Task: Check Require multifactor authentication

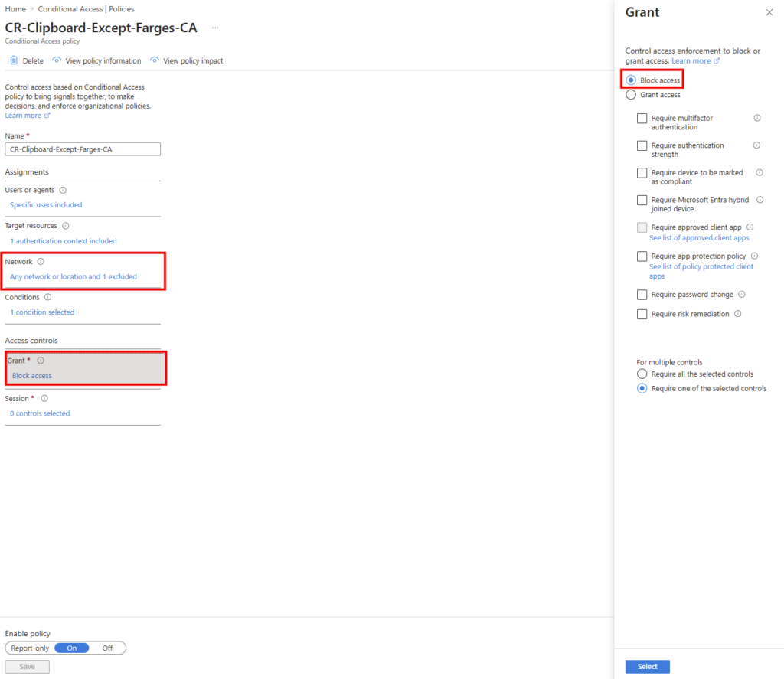Action: pos(642,118)
